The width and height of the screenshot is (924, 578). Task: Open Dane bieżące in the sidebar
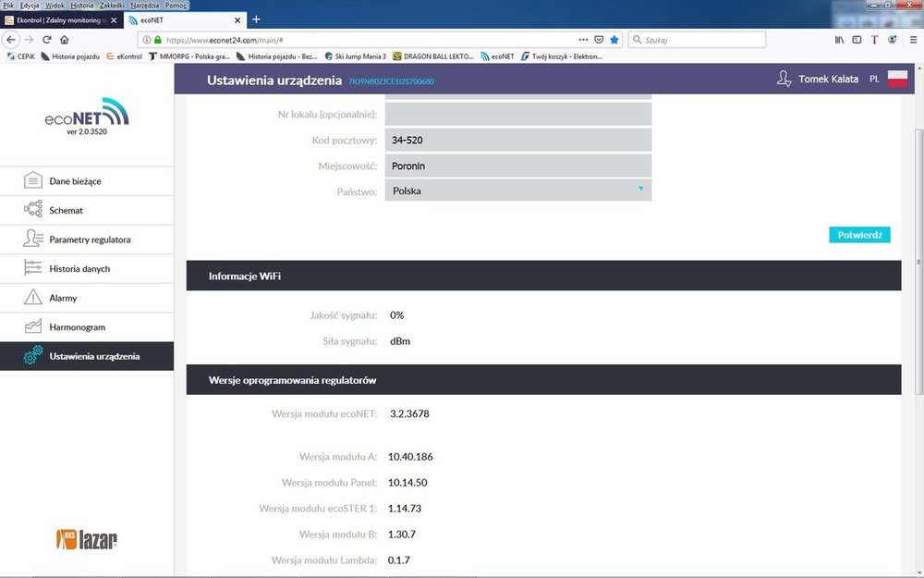click(x=75, y=181)
